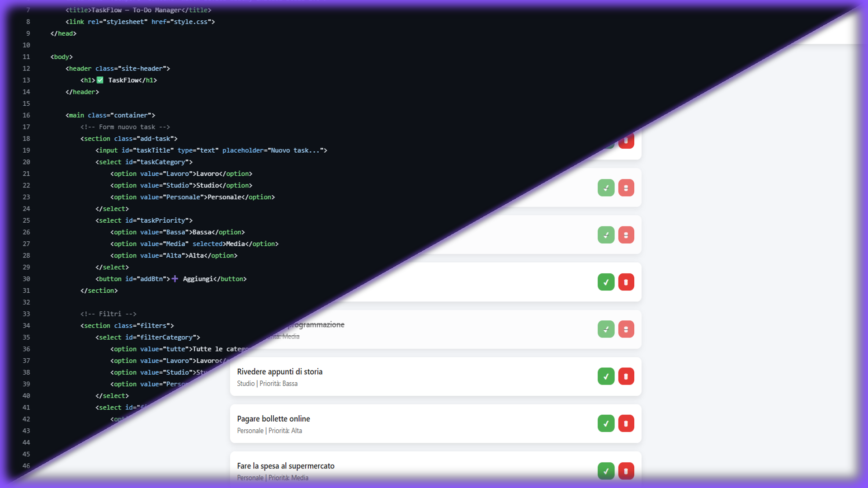Click the green check on the second partial card
The width and height of the screenshot is (868, 488).
click(606, 188)
